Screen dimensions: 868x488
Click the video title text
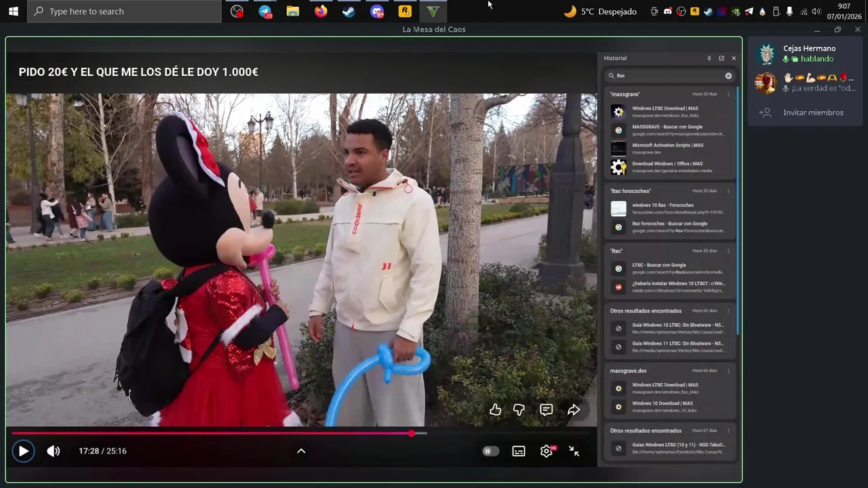point(138,72)
